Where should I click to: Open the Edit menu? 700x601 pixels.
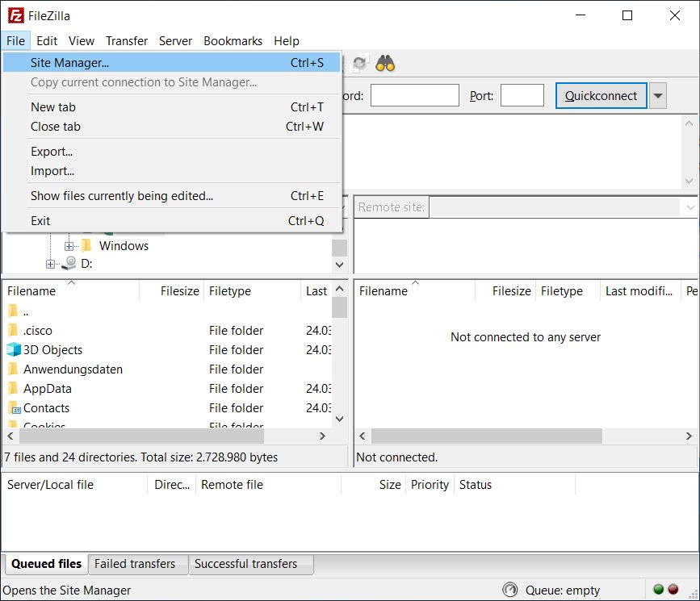pos(47,41)
